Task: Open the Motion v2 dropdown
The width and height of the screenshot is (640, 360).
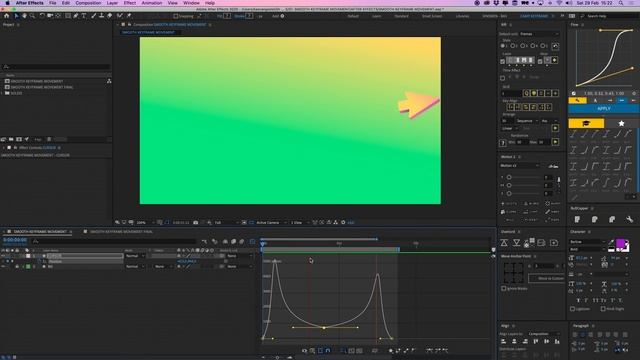Action: pyautogui.click(x=520, y=166)
